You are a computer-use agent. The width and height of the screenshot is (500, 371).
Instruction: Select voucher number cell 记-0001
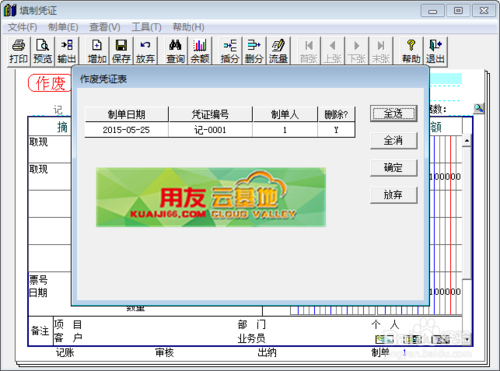(210, 130)
